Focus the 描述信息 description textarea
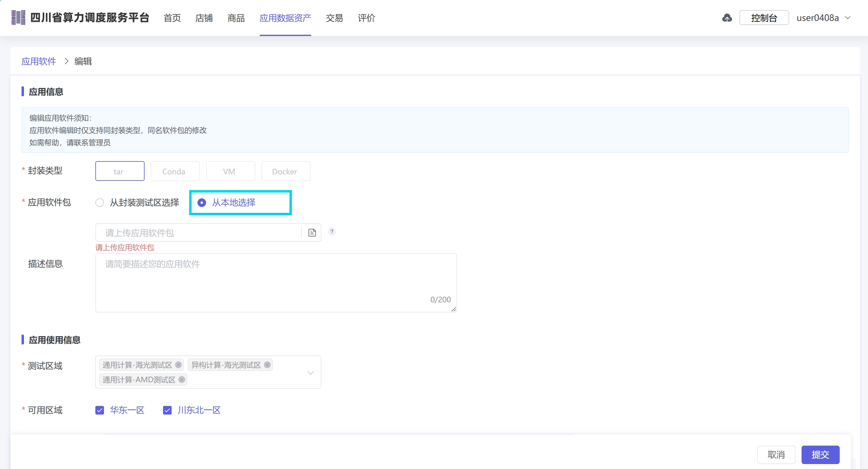The height and width of the screenshot is (469, 868). (276, 283)
